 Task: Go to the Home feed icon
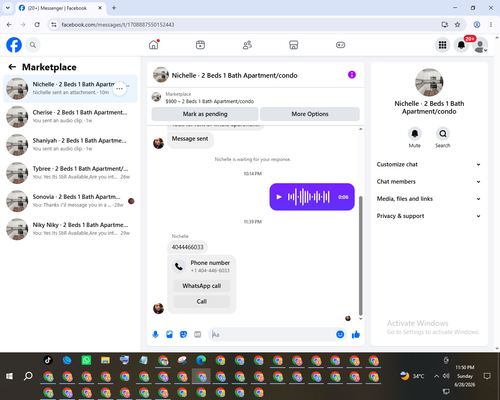pyautogui.click(x=154, y=45)
